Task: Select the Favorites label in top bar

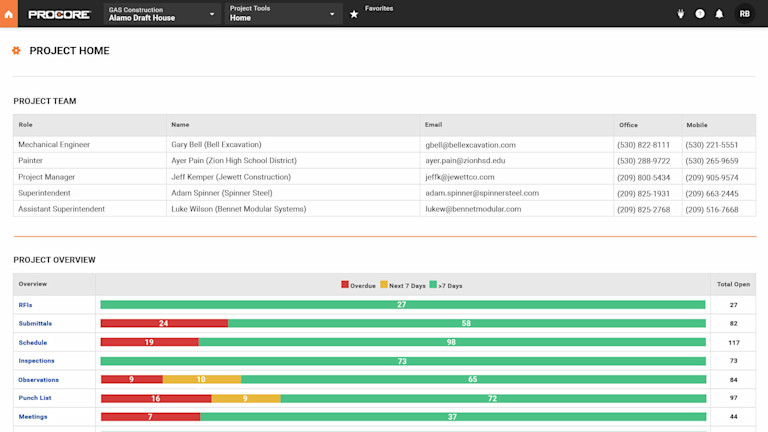Action: pos(379,8)
